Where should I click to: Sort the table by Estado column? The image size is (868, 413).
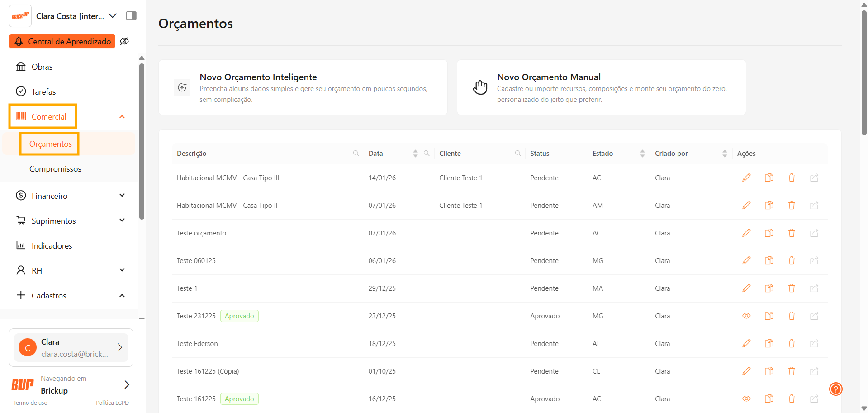[642, 154]
